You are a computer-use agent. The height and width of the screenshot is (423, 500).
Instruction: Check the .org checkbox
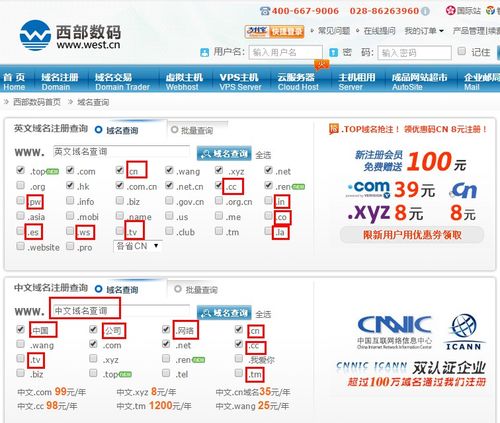(21, 185)
